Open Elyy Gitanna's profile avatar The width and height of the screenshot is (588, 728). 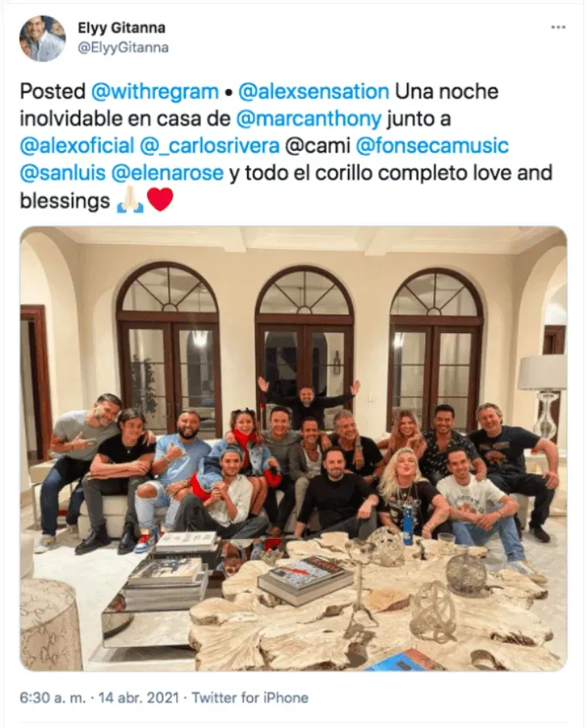(42, 38)
